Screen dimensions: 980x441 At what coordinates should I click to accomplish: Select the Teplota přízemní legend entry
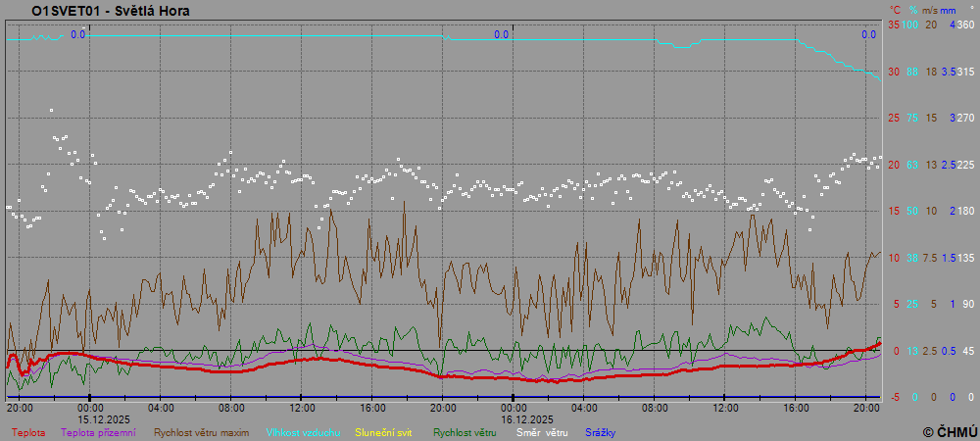(98, 432)
